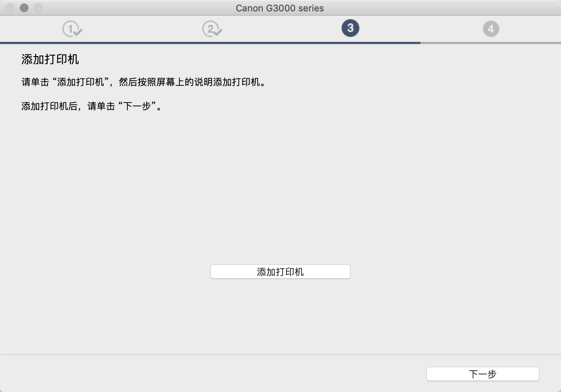Click the Canon G3000 series window title

(280, 8)
